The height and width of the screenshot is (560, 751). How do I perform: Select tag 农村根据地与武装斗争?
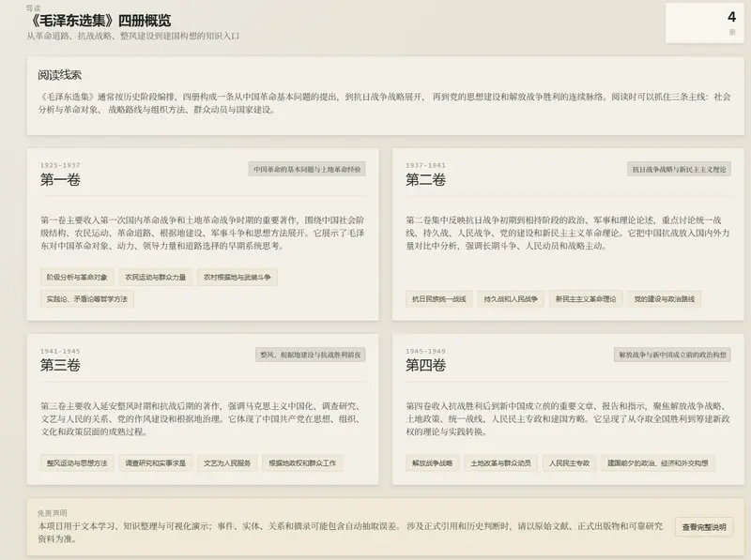[x=238, y=277]
